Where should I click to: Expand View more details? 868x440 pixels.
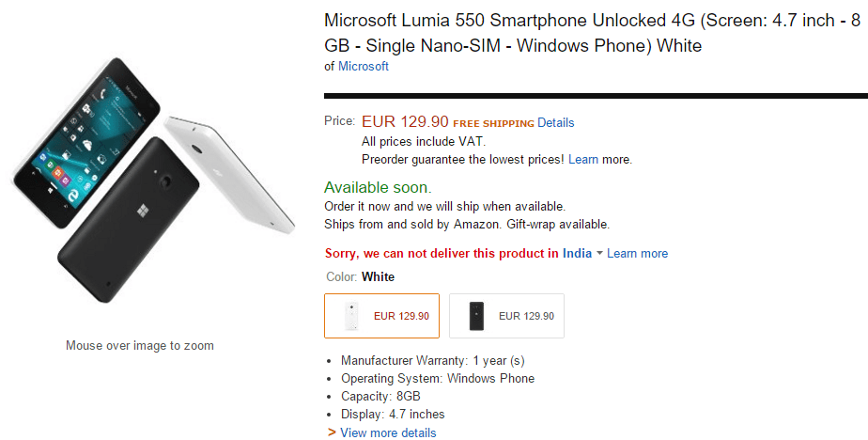coord(388,432)
